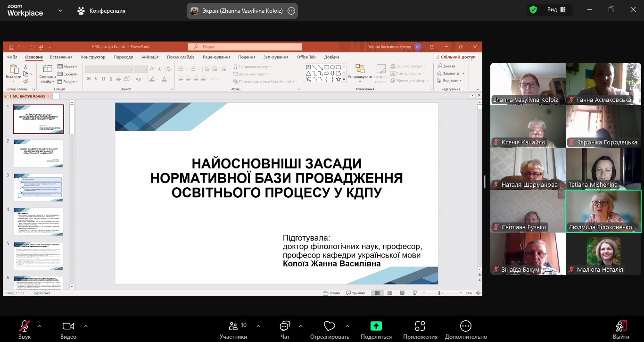
Task: Open the Файл tab in PowerPoint
Action: [x=12, y=57]
